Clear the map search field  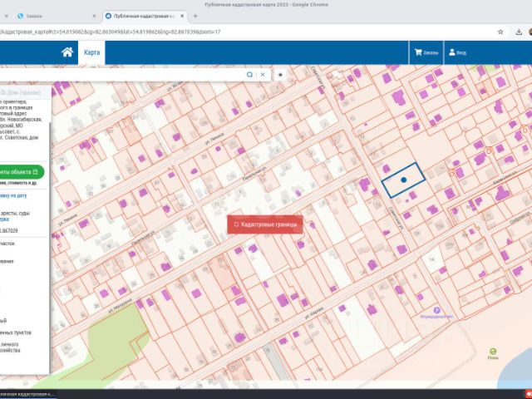click(x=263, y=75)
